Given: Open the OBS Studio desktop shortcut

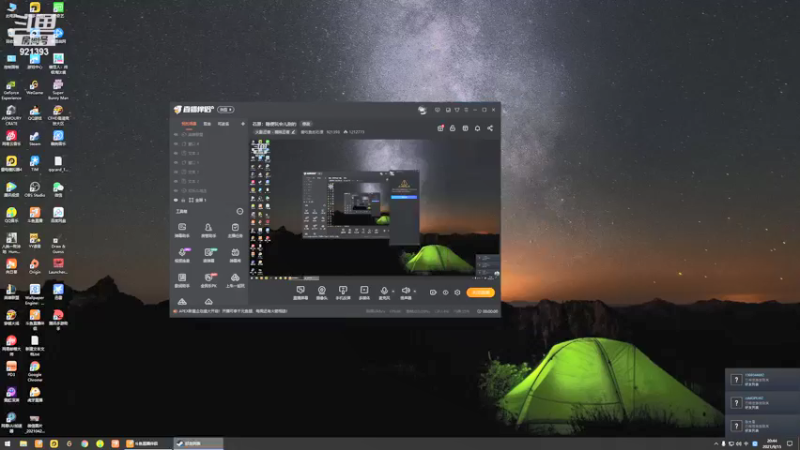Looking at the screenshot, I should click(35, 189).
